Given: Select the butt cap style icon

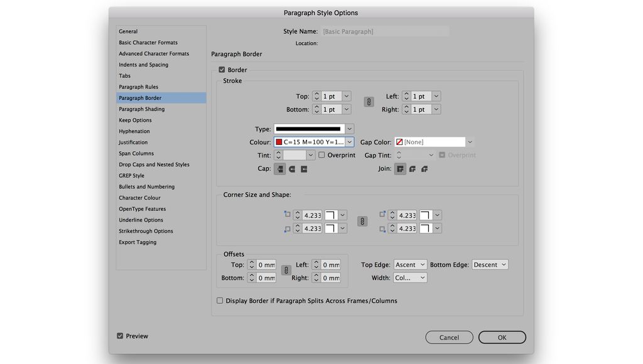Looking at the screenshot, I should pos(279,168).
